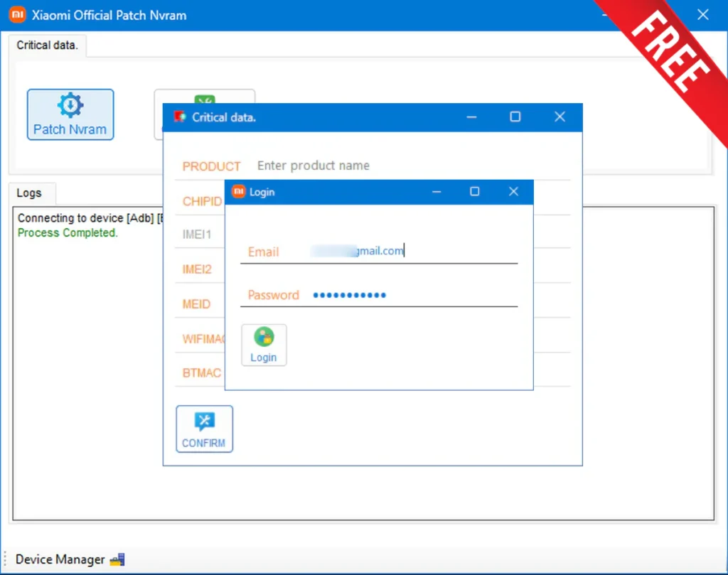
Task: Close the Critical data dialog
Action: pos(560,117)
